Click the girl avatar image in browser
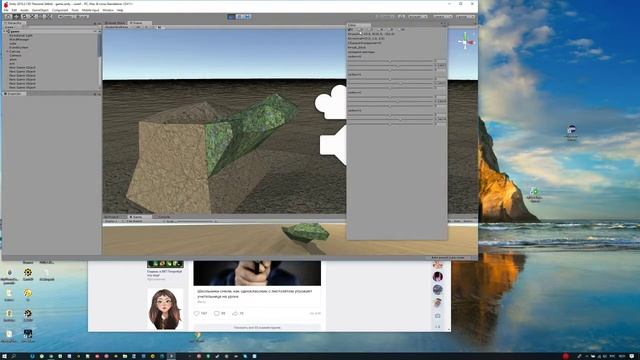Viewport: 640px width, 360px height. coord(165,309)
